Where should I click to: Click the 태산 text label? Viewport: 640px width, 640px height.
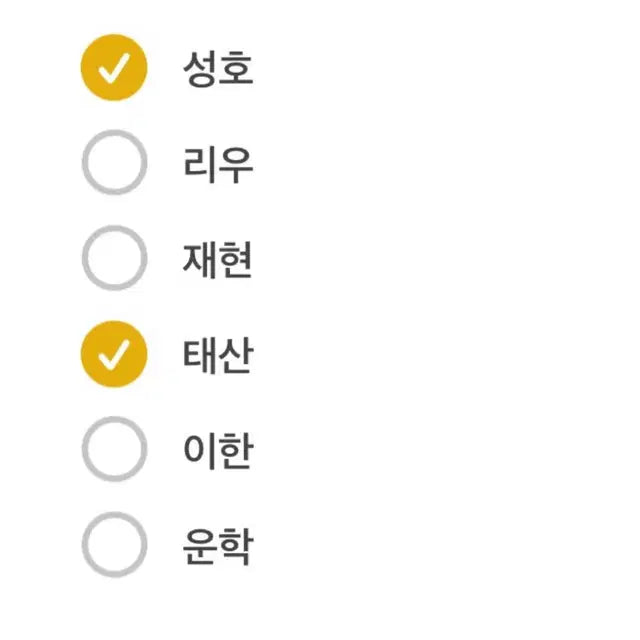click(217, 355)
